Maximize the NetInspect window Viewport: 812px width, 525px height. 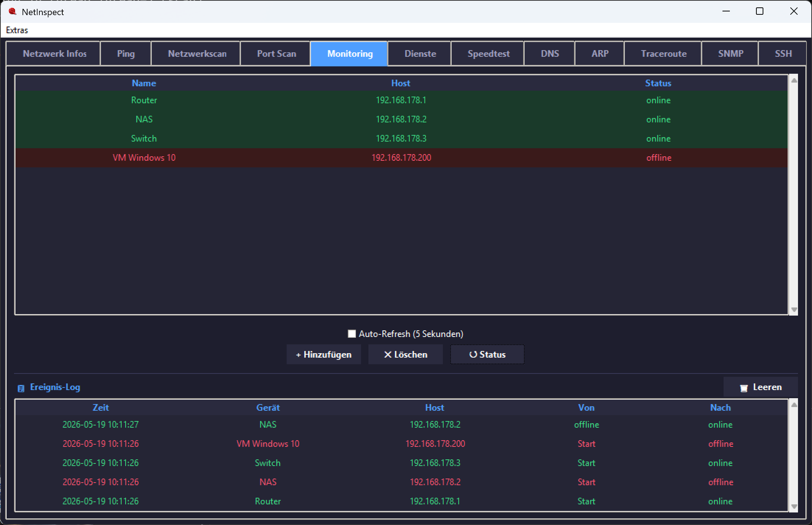coord(759,11)
